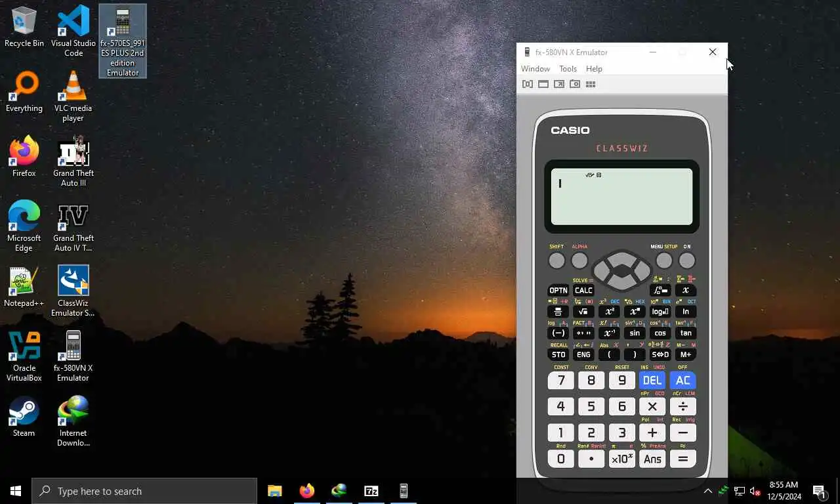Click the tan key
Image resolution: width=840 pixels, height=504 pixels.
click(x=686, y=333)
